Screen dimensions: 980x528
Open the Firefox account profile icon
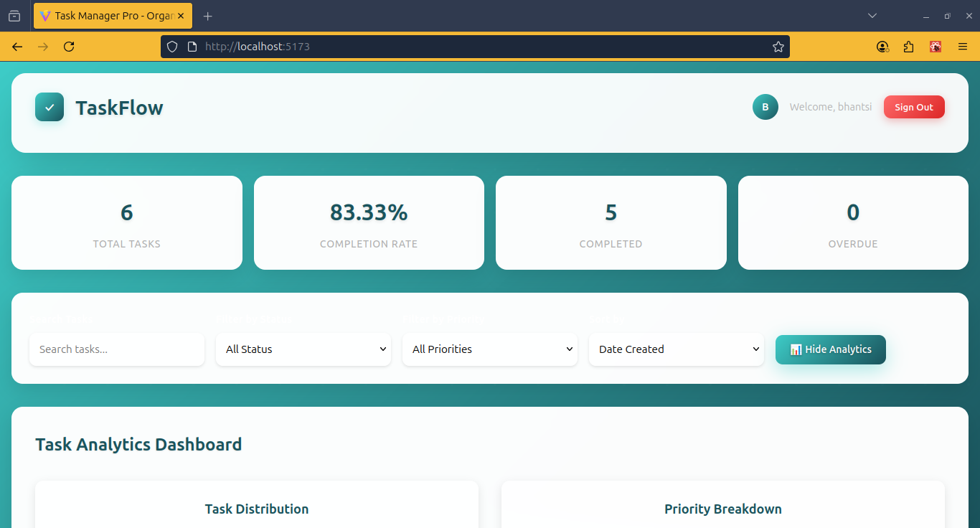[x=882, y=46]
